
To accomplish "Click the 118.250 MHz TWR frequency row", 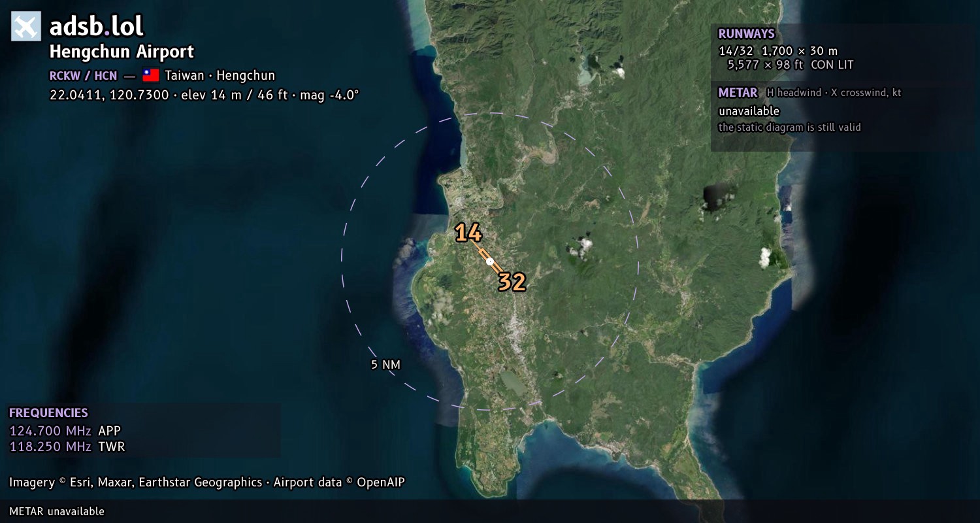I will click(x=67, y=447).
